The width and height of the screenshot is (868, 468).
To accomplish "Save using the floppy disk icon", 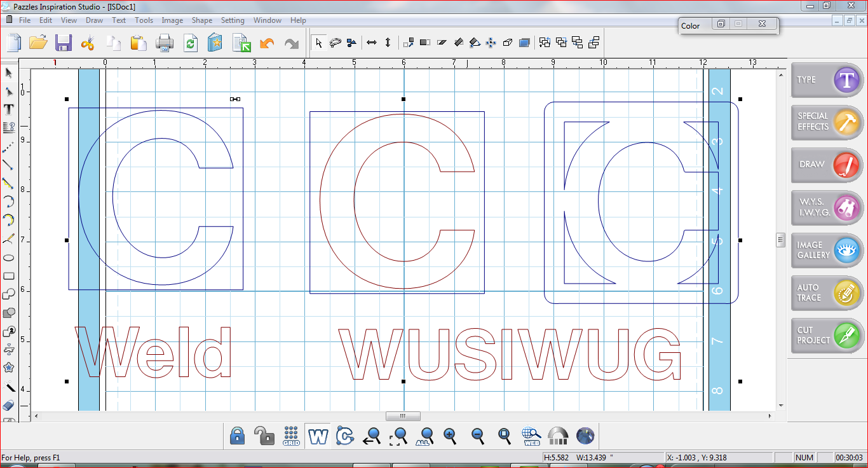I will click(63, 43).
